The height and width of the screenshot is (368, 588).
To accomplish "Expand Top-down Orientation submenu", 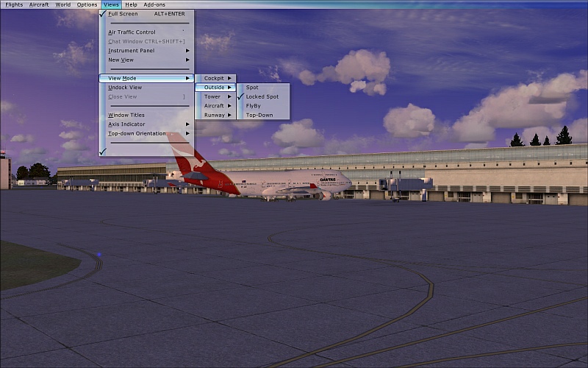I will point(146,133).
